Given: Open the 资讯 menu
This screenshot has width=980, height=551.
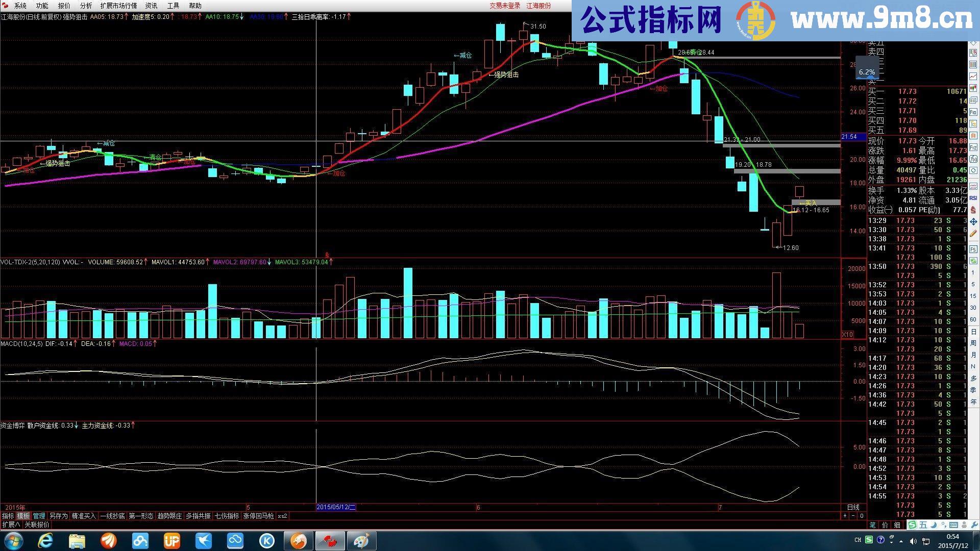Looking at the screenshot, I should pos(151,6).
